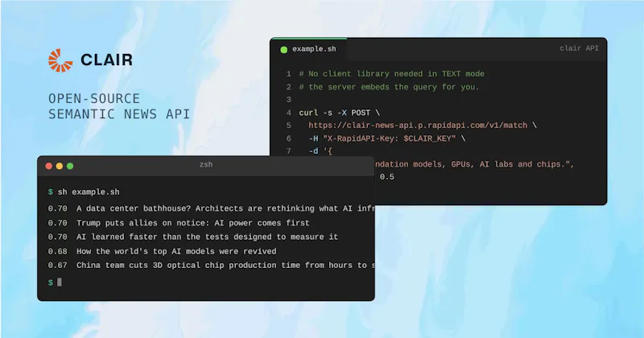Image resolution: width=644 pixels, height=338 pixels.
Task: Click the clair-news-api.p.rapidapi.com URL
Action: (x=418, y=126)
